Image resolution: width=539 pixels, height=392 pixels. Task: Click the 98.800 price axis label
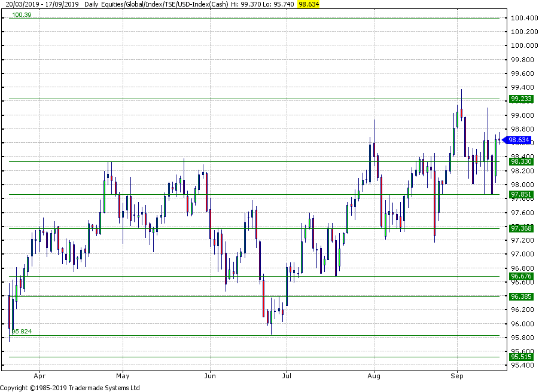522,129
